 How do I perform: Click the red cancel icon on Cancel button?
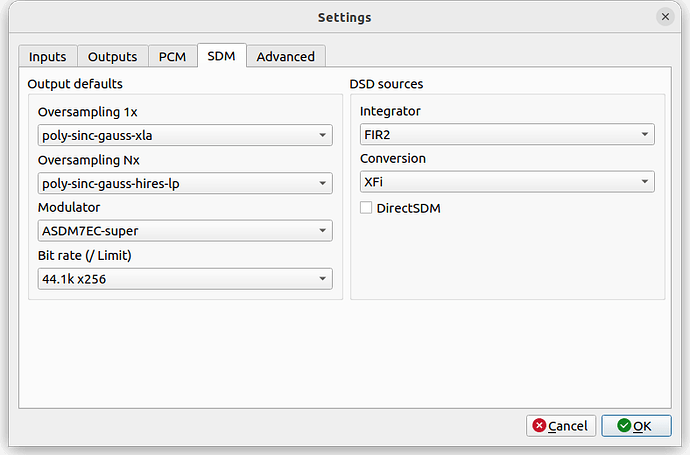click(x=540, y=426)
